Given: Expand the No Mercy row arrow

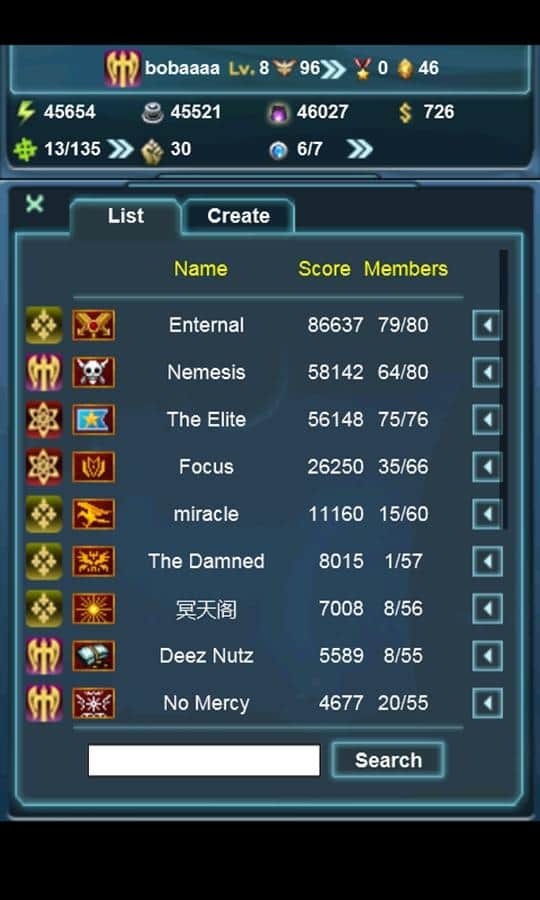Looking at the screenshot, I should (x=487, y=703).
